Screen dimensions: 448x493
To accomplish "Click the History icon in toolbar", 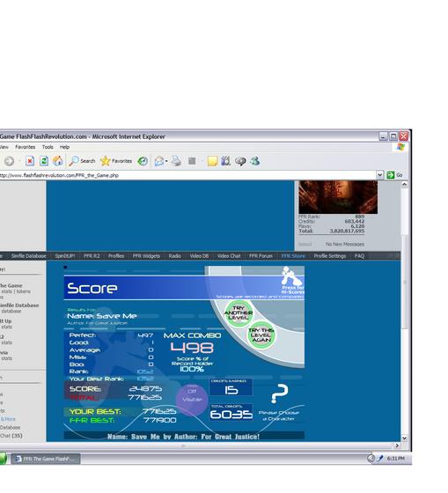I will pyautogui.click(x=143, y=161).
